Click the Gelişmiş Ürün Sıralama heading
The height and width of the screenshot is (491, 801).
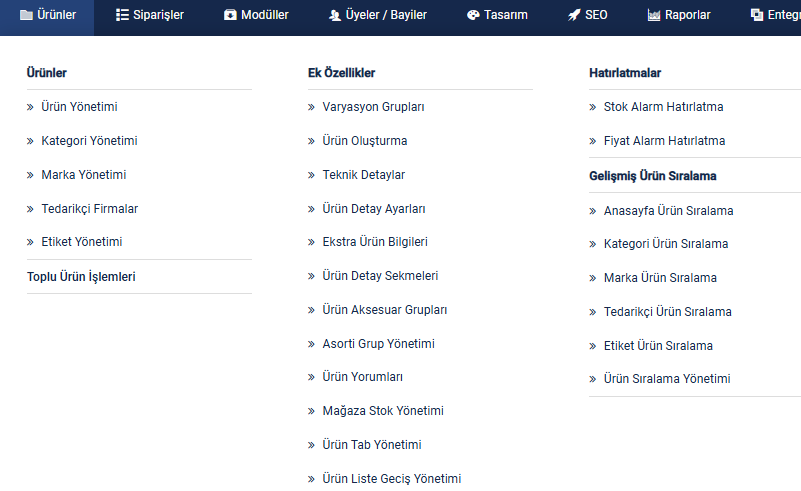[653, 176]
